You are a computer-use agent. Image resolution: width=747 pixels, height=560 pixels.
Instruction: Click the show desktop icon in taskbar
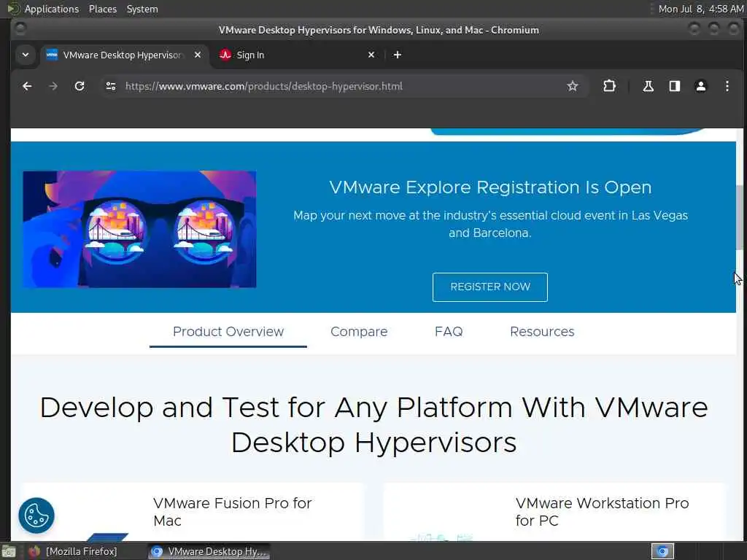click(9, 551)
